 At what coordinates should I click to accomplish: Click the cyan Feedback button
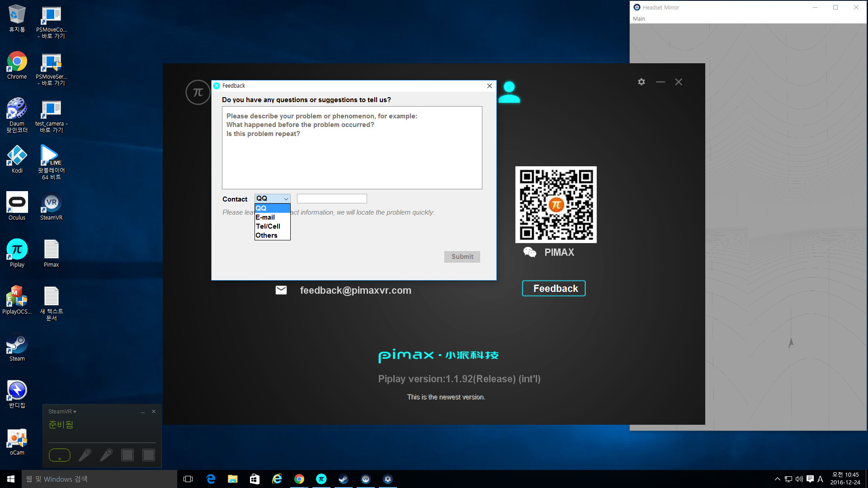pyautogui.click(x=554, y=288)
